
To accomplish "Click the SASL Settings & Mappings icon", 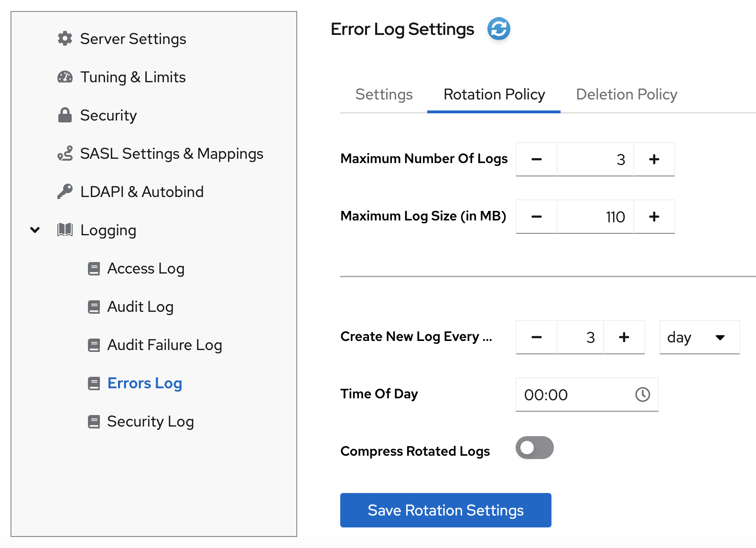I will point(65,153).
